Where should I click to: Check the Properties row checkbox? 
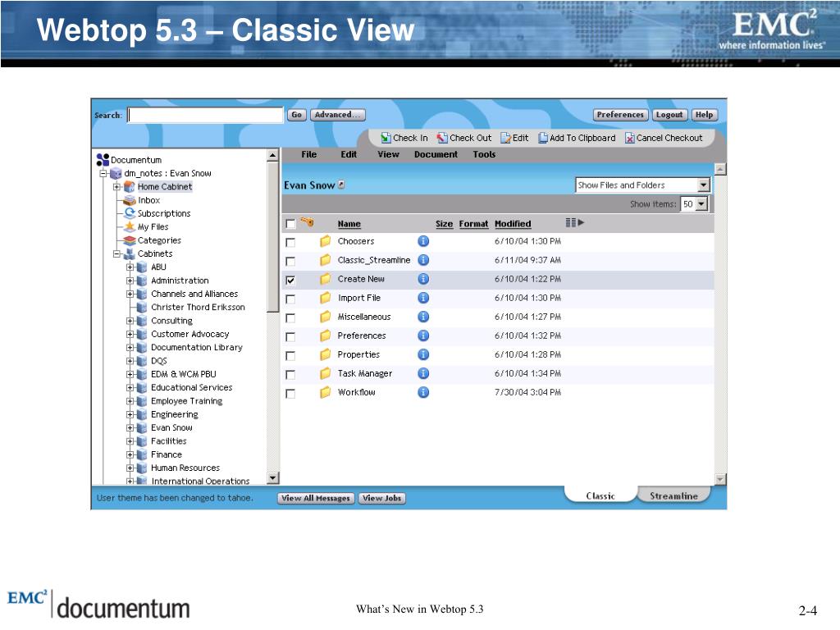pyautogui.click(x=290, y=356)
